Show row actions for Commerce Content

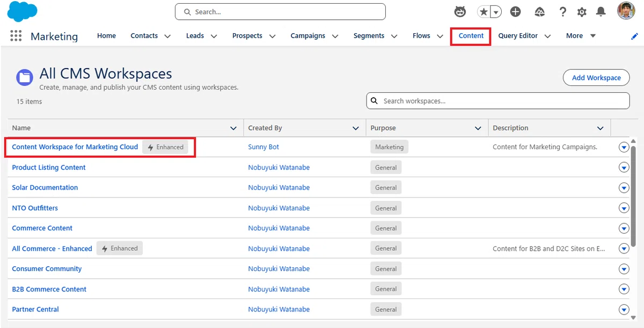click(x=624, y=228)
